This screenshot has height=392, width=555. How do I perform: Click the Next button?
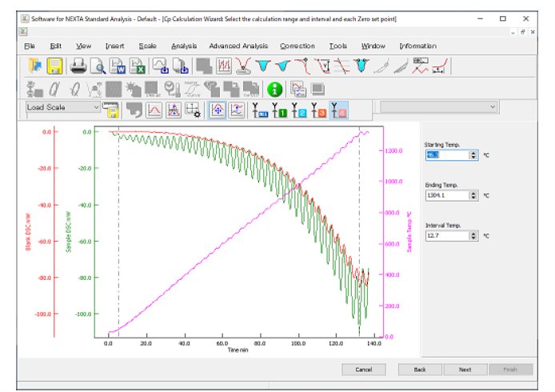[x=465, y=370]
